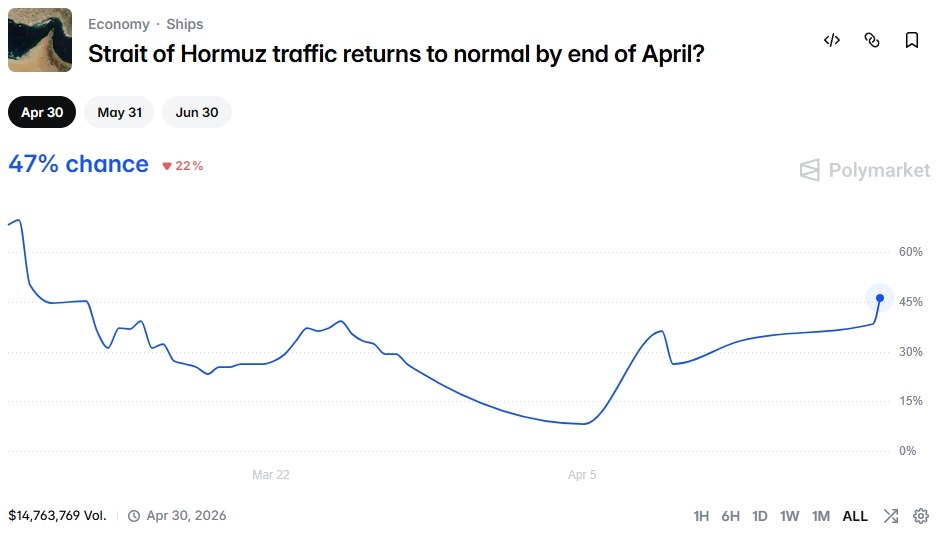Click the Polymarket logo watermark
942x537 pixels.
pos(865,170)
